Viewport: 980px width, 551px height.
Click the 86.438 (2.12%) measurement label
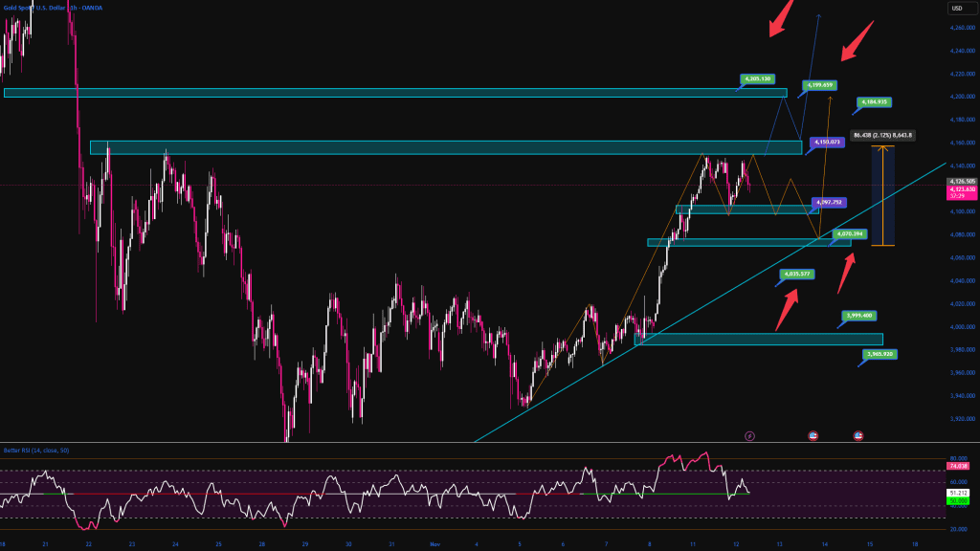pos(882,135)
